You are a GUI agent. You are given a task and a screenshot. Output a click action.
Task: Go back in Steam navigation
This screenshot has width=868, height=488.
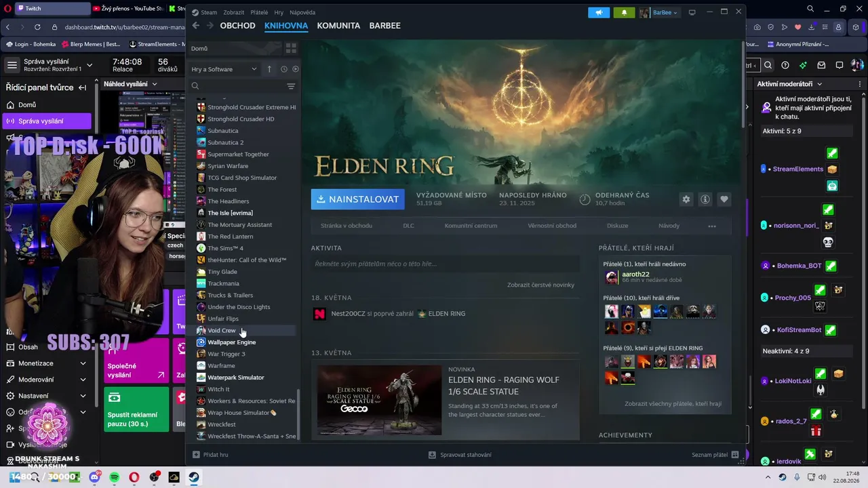196,26
